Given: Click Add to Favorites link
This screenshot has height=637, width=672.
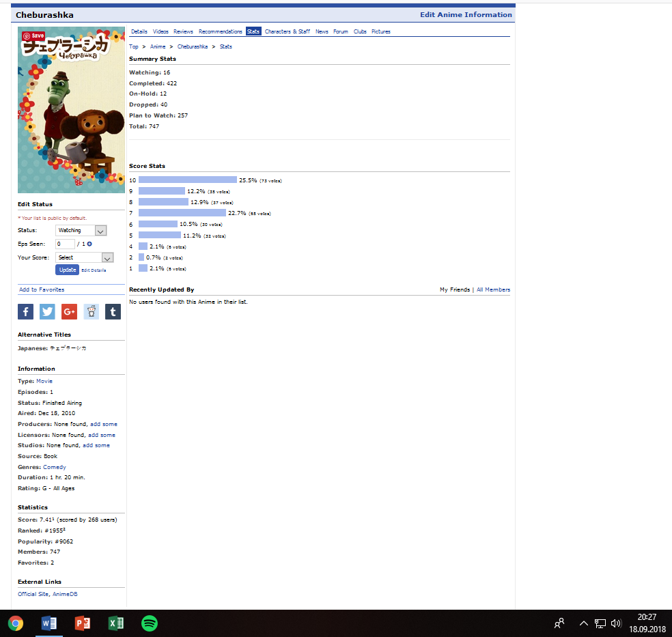Looking at the screenshot, I should (42, 289).
